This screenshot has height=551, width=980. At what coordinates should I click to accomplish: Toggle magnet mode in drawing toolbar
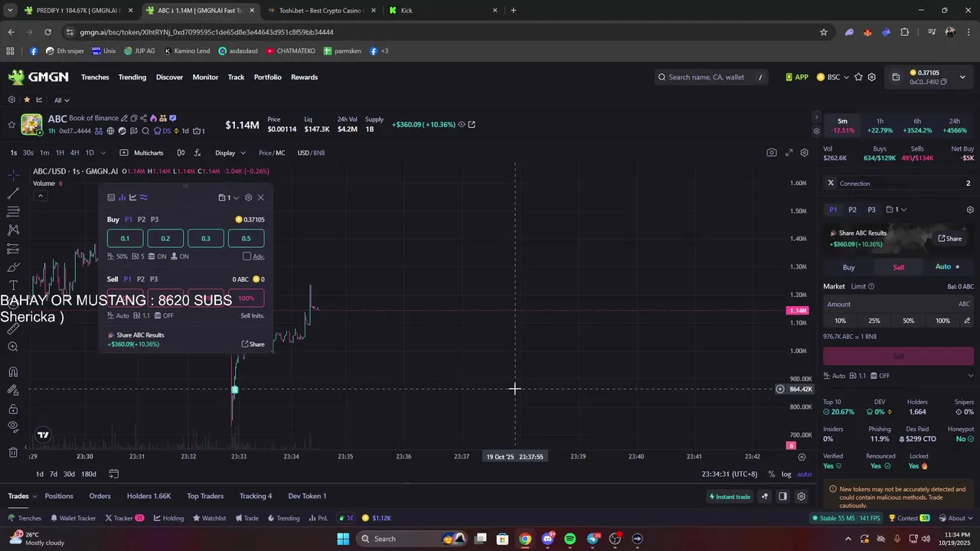[x=13, y=372]
